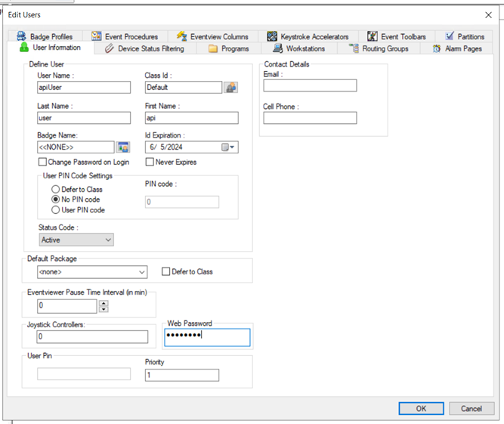This screenshot has width=504, height=424.
Task: Close the Edit Users dialog
Action: (488, 15)
